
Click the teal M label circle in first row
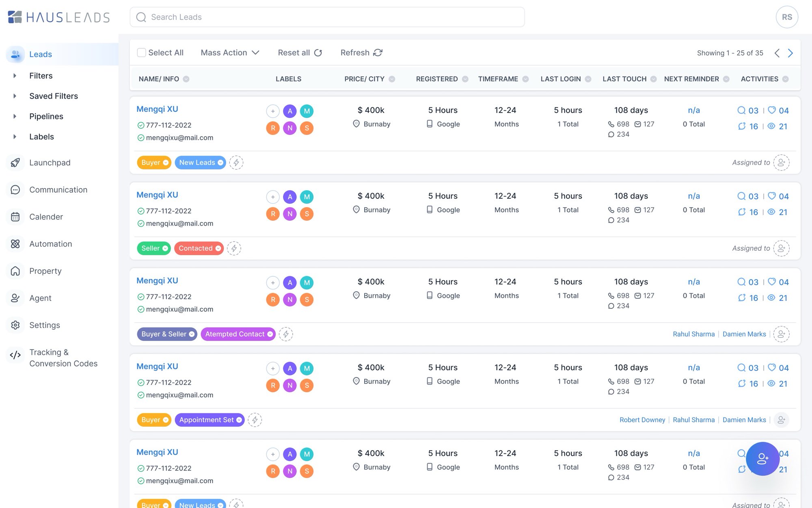pyautogui.click(x=307, y=111)
